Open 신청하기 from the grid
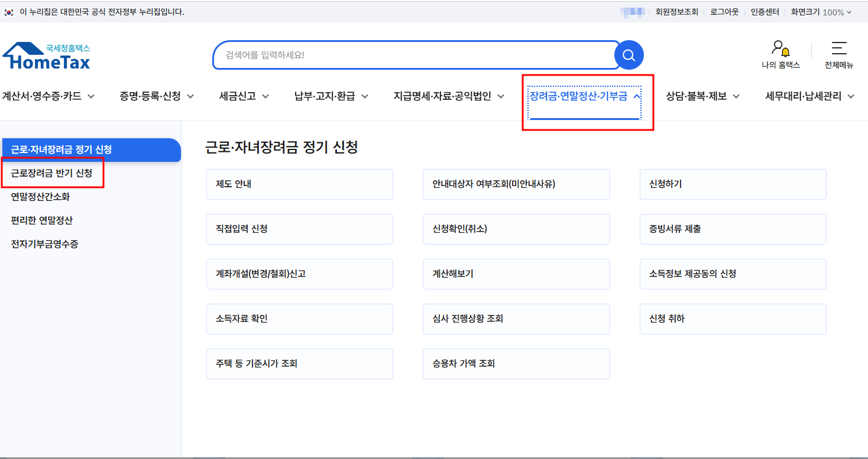This screenshot has width=868, height=459. coord(733,184)
